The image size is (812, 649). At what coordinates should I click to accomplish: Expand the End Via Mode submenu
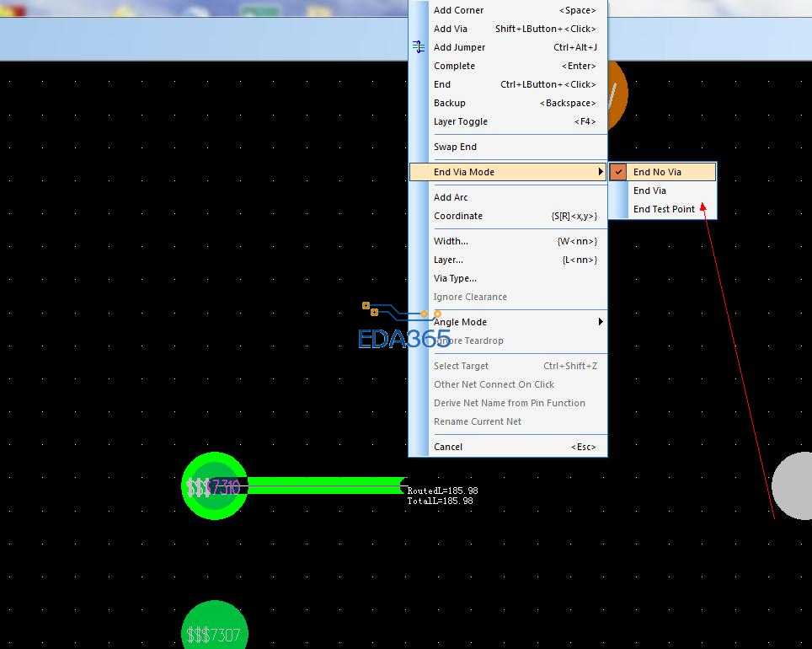click(x=507, y=172)
